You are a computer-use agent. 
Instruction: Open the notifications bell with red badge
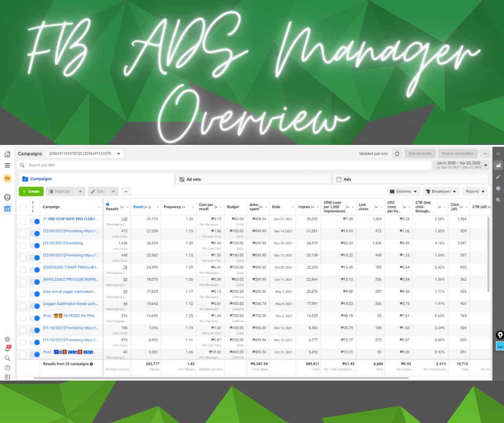click(8, 348)
